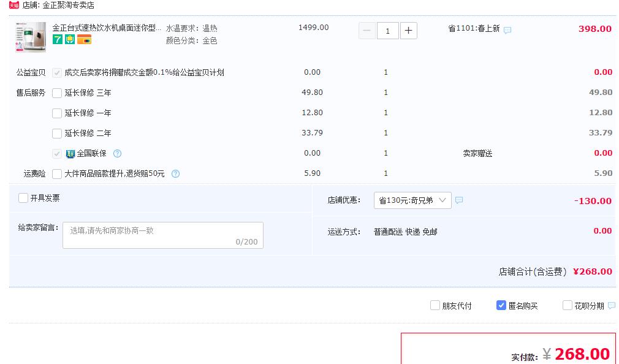The height and width of the screenshot is (364, 619).
Task: Click comment icon beside the store discount dropdown
Action: 459,200
